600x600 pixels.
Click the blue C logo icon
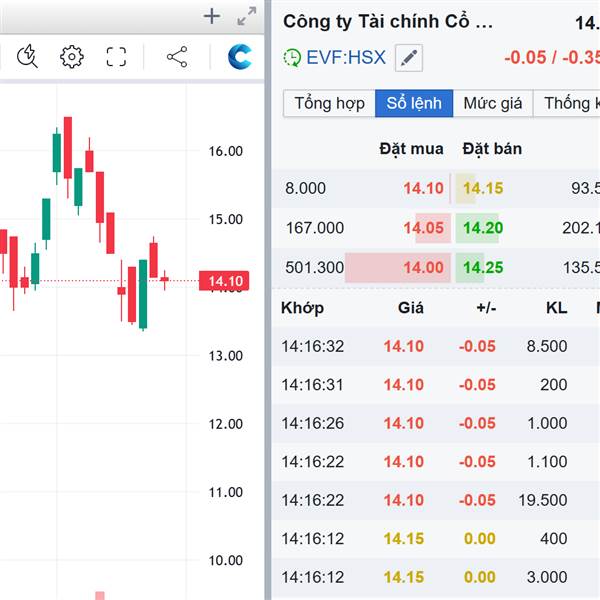pos(240,57)
